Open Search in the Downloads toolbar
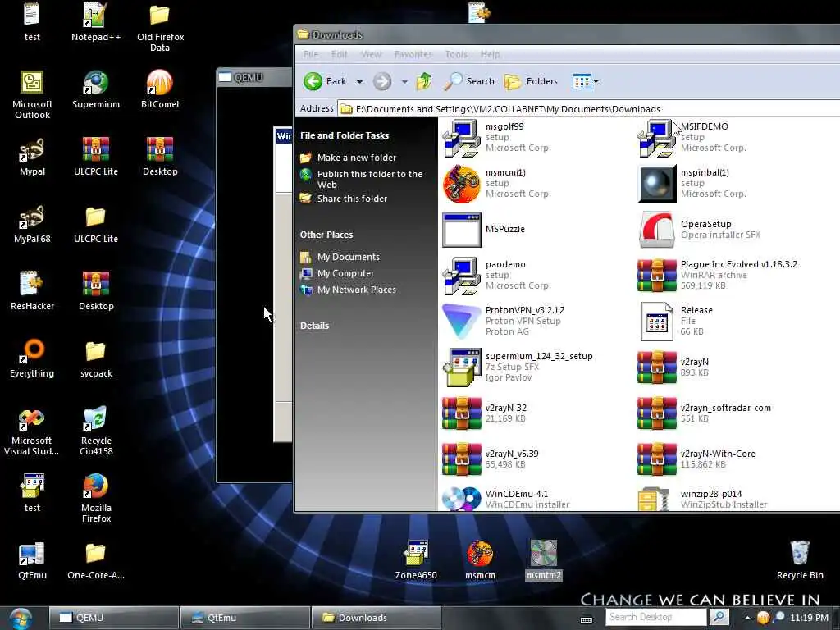This screenshot has width=840, height=630. tap(469, 81)
